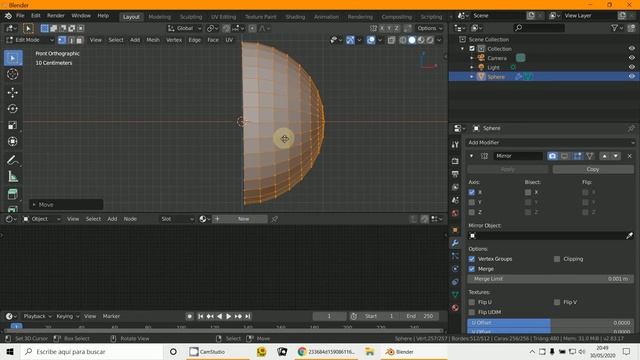Select the Measure tool

[13, 177]
